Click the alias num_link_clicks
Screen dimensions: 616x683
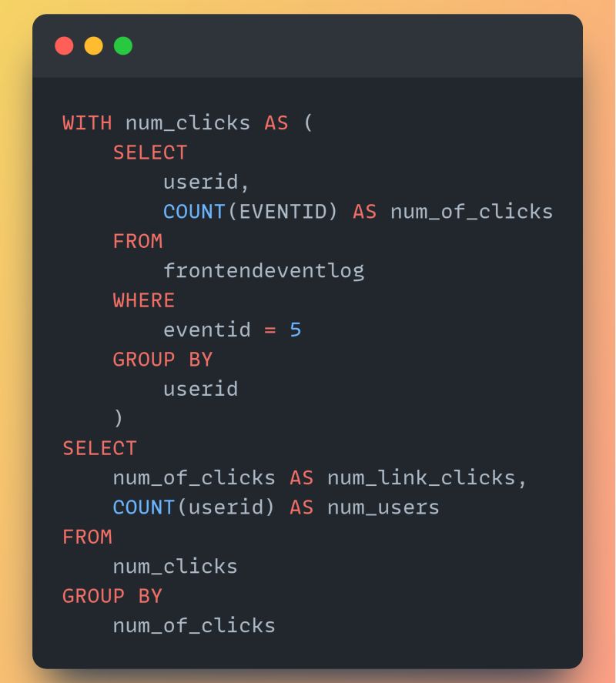tap(422, 478)
